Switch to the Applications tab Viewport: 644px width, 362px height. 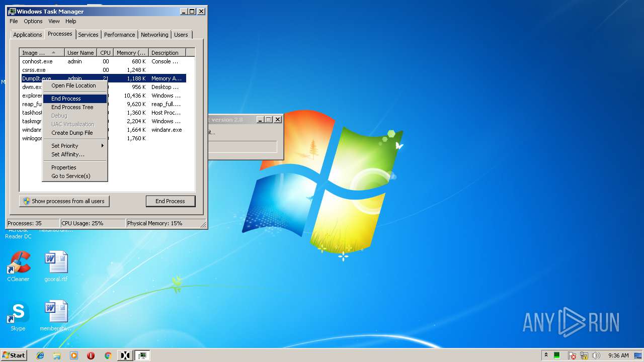tap(27, 35)
